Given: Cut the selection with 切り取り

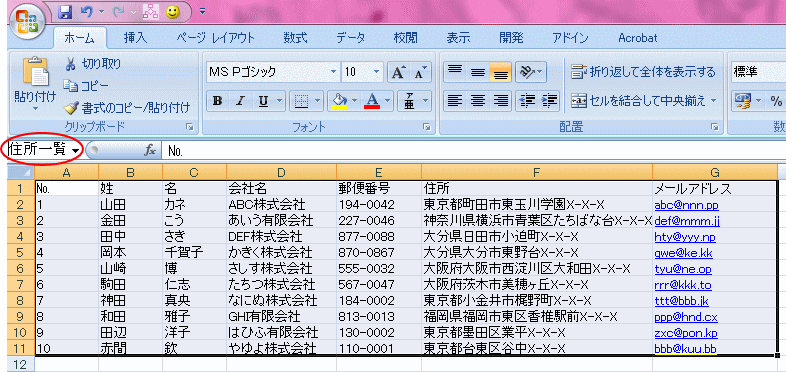Looking at the screenshot, I should pyautogui.click(x=93, y=64).
